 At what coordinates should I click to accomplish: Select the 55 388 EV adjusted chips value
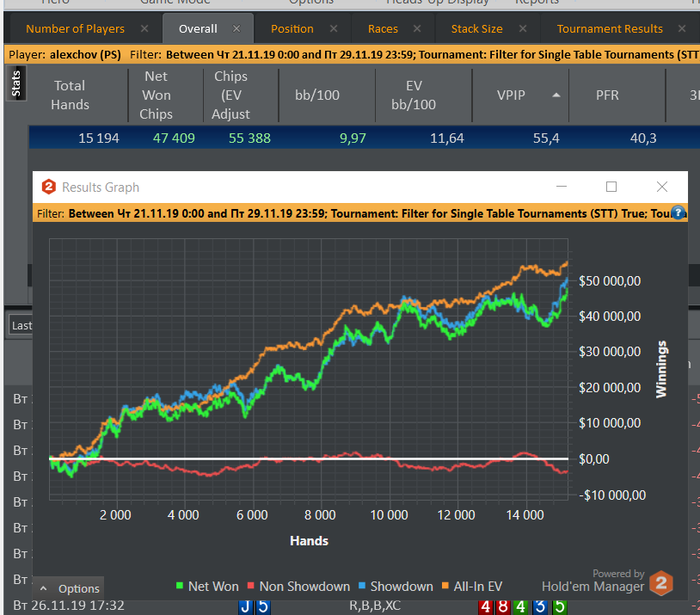[x=249, y=138]
